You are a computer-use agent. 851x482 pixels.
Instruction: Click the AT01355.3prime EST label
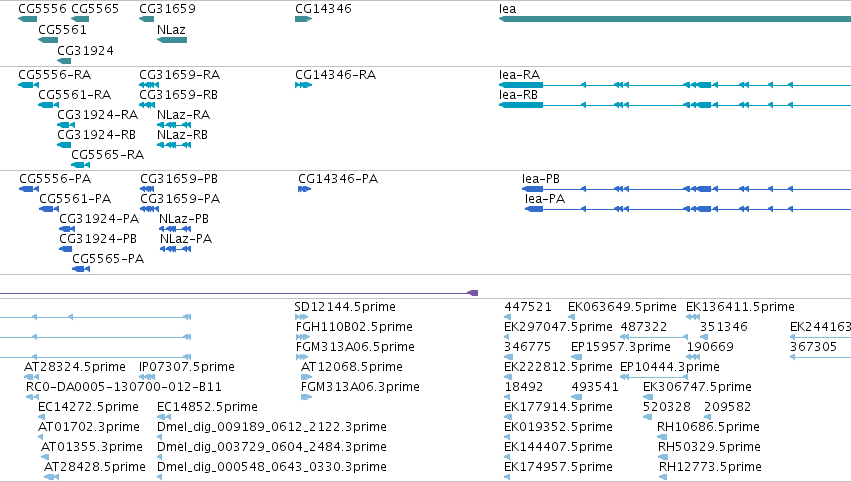92,447
